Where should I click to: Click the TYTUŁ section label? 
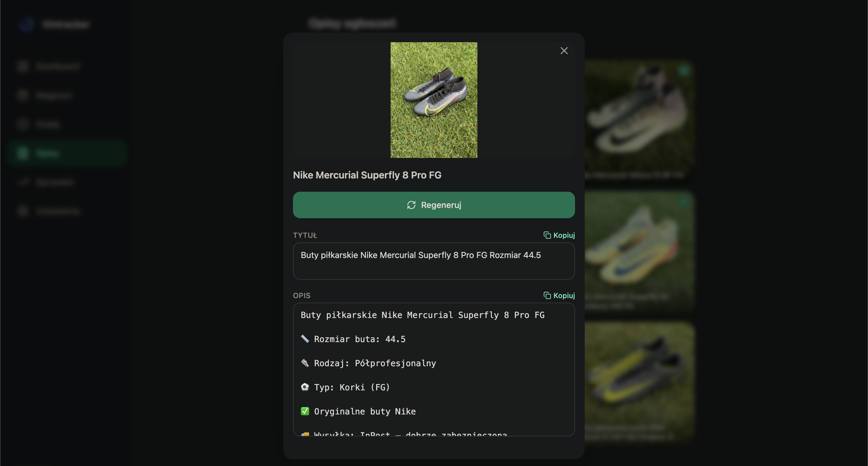coord(305,235)
